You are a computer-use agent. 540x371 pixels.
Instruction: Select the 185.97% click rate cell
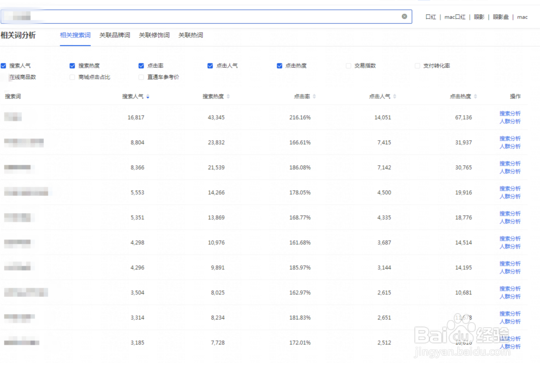tap(300, 268)
